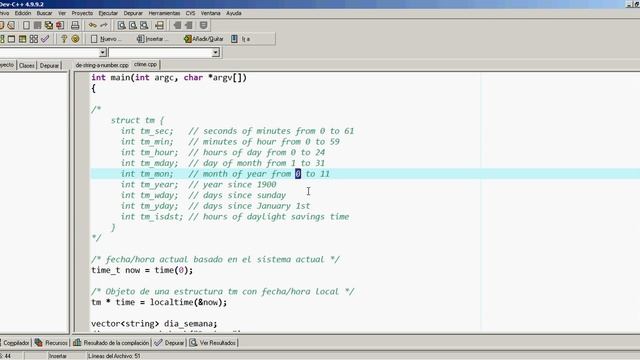Print the file with the printer icon
640x360 pixels.
tap(75, 25)
